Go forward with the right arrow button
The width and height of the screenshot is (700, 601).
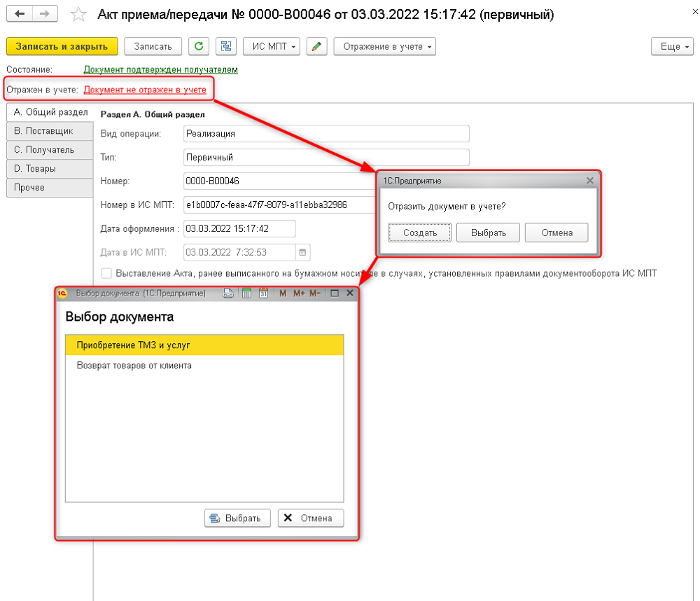[45, 14]
